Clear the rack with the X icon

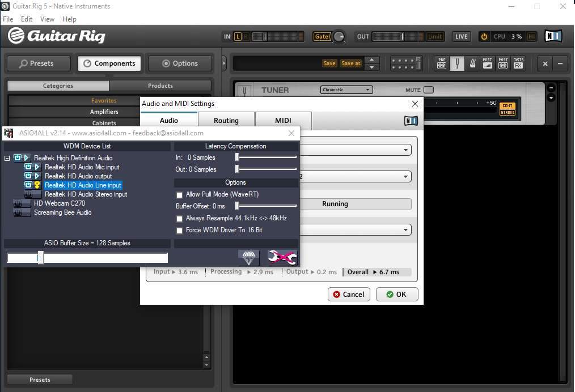pyautogui.click(x=545, y=64)
